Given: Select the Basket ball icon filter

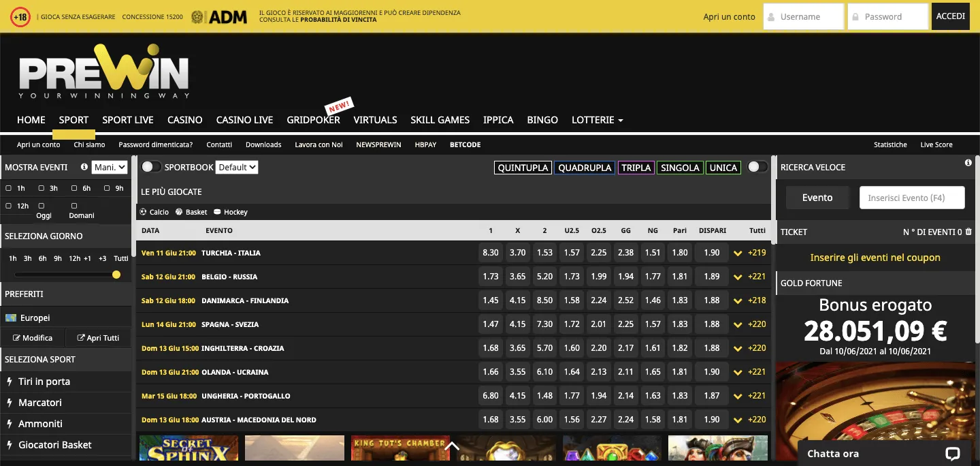Looking at the screenshot, I should 179,212.
